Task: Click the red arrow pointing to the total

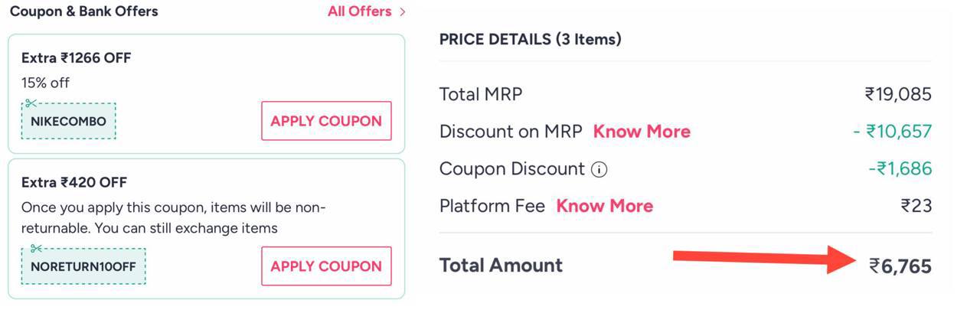Action: click(x=766, y=259)
